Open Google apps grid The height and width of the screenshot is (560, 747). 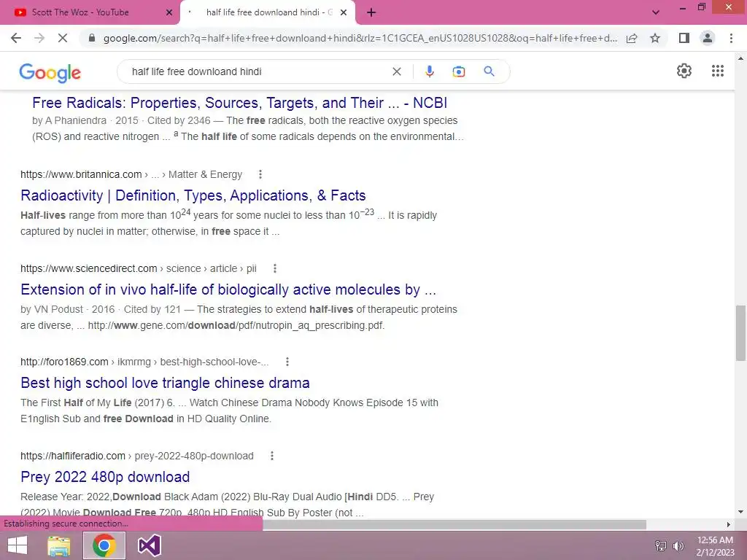click(x=718, y=71)
